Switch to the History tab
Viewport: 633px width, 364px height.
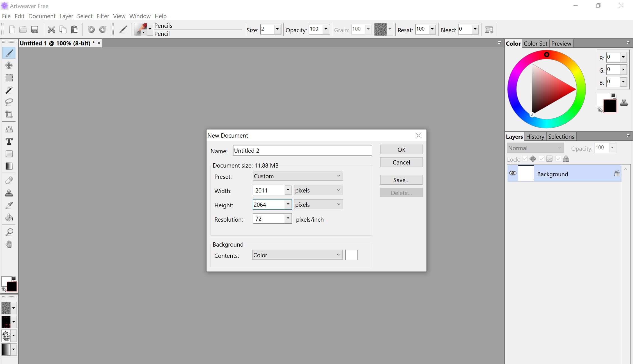point(536,136)
